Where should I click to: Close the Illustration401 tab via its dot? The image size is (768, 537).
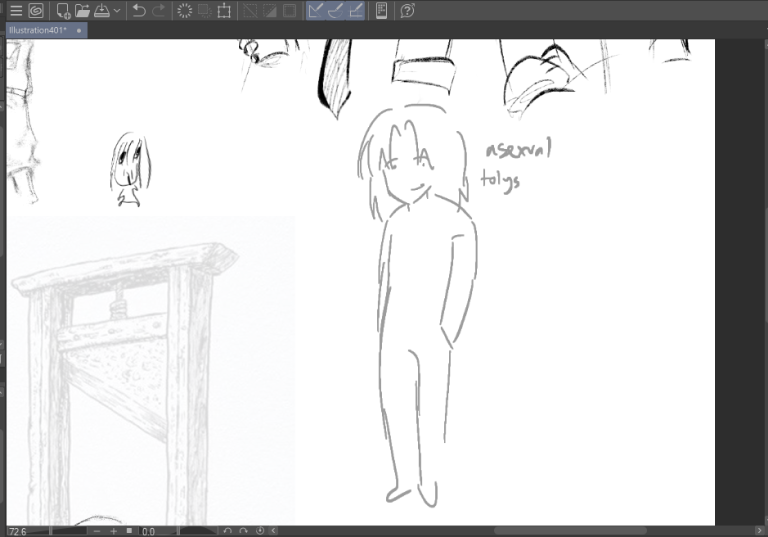tap(79, 31)
